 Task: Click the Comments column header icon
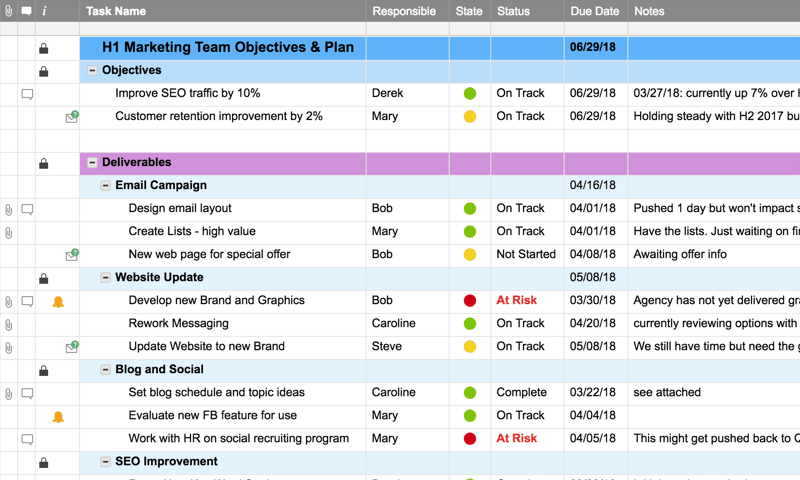27,11
